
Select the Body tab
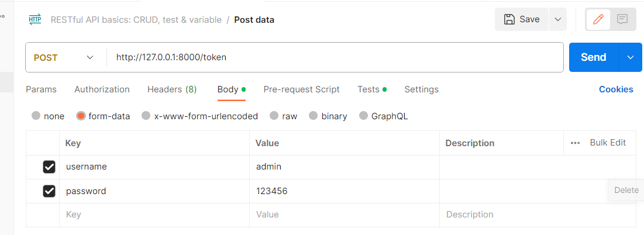point(231,89)
